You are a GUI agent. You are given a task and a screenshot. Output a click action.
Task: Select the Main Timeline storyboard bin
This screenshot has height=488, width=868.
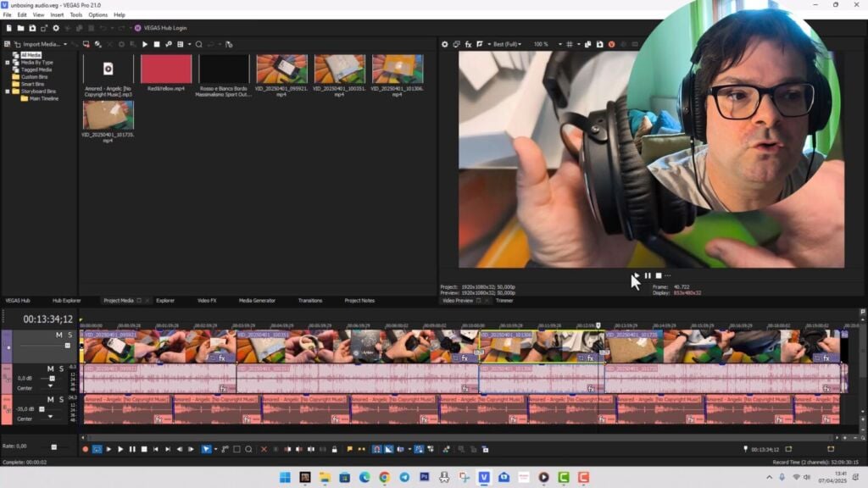44,98
